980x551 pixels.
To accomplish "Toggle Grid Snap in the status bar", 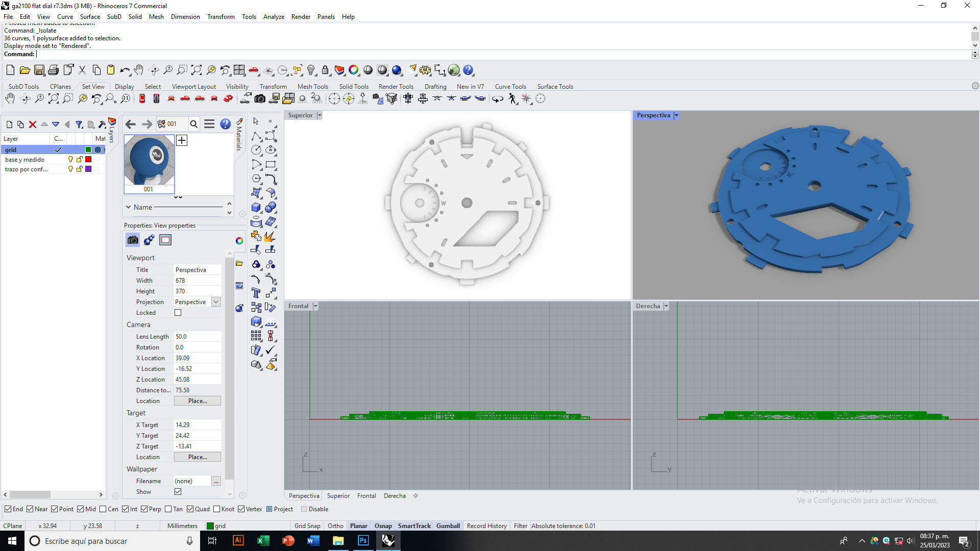I will 307,525.
